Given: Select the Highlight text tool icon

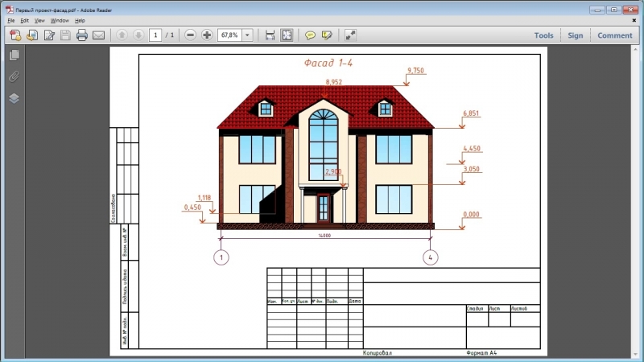Looking at the screenshot, I should point(327,35).
